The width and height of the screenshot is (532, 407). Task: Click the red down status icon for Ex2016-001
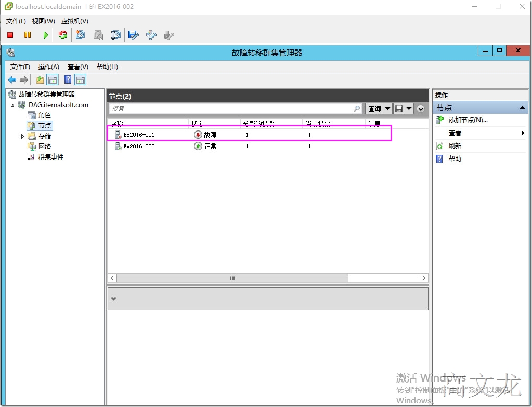tap(198, 135)
